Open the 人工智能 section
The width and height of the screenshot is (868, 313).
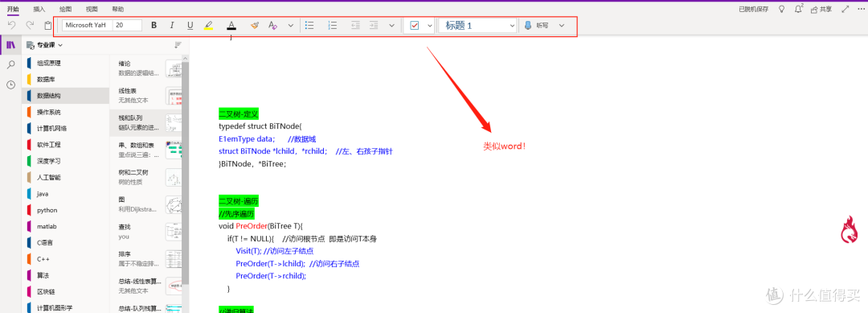[65, 178]
